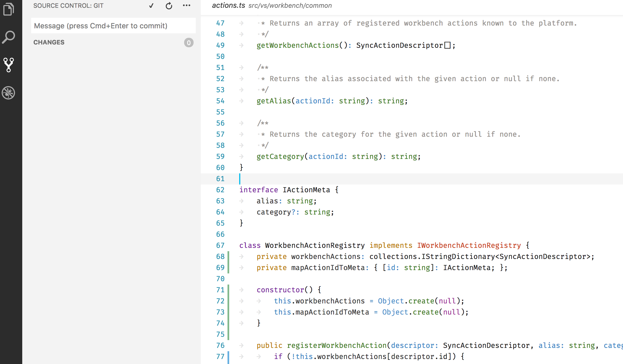Open the Debug view in the activity bar

click(9, 93)
